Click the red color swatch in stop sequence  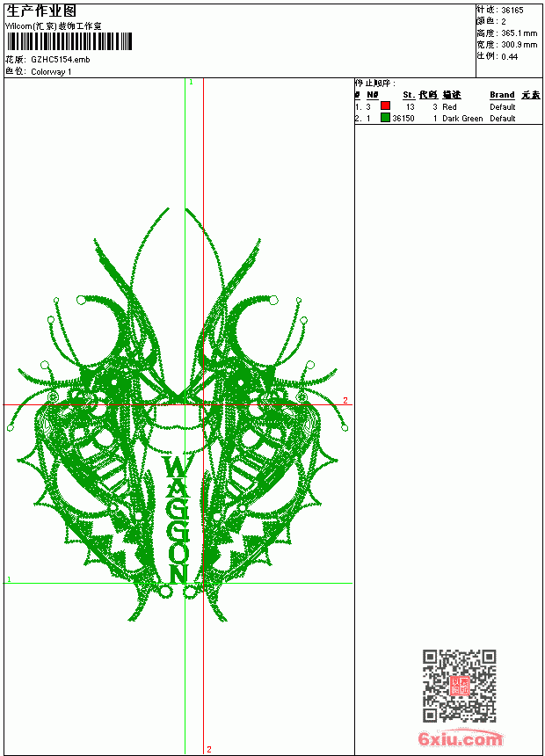coord(385,105)
